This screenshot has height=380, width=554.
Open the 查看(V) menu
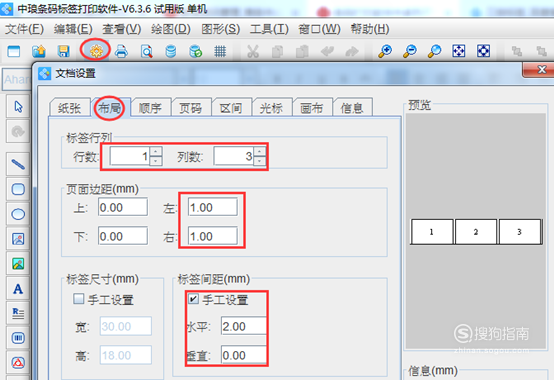122,29
